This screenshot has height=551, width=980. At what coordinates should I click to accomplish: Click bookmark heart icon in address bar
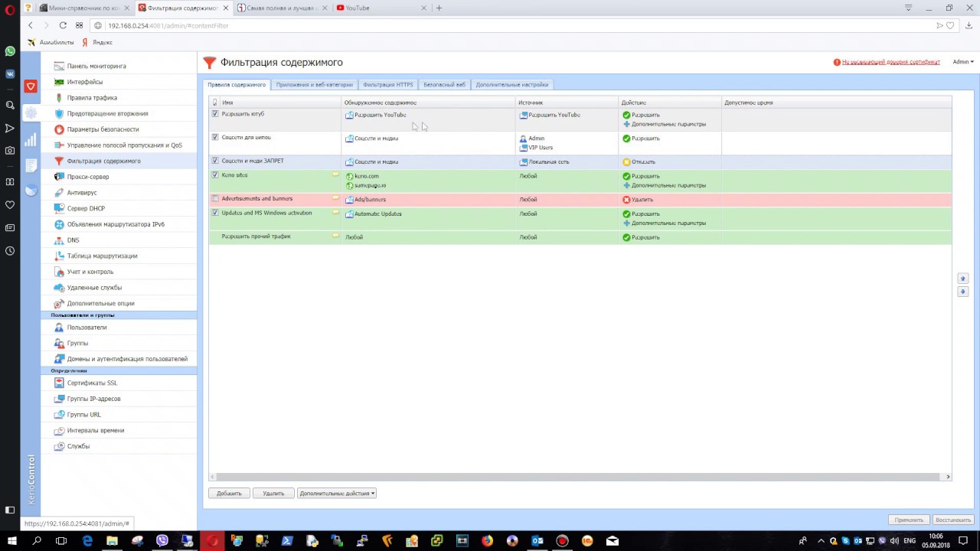tap(950, 25)
